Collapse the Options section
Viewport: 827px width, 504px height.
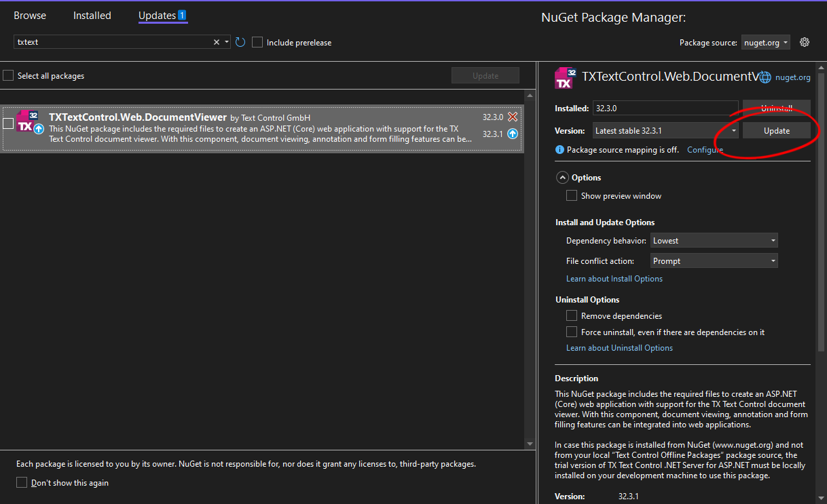point(562,177)
